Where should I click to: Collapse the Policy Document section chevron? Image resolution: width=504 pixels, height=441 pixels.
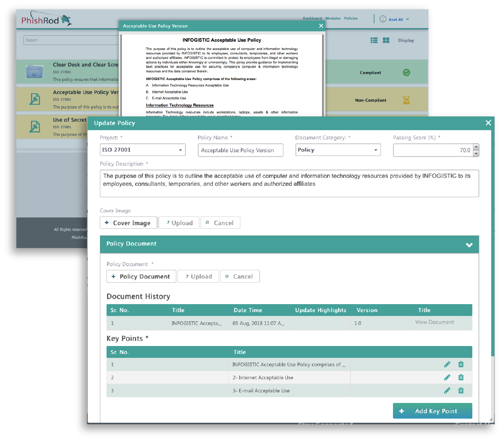pyautogui.click(x=469, y=245)
